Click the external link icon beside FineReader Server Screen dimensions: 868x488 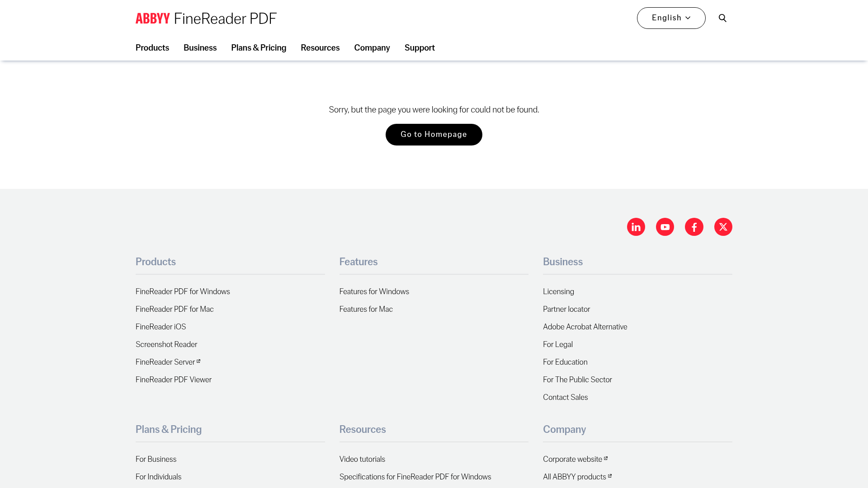[x=199, y=360]
